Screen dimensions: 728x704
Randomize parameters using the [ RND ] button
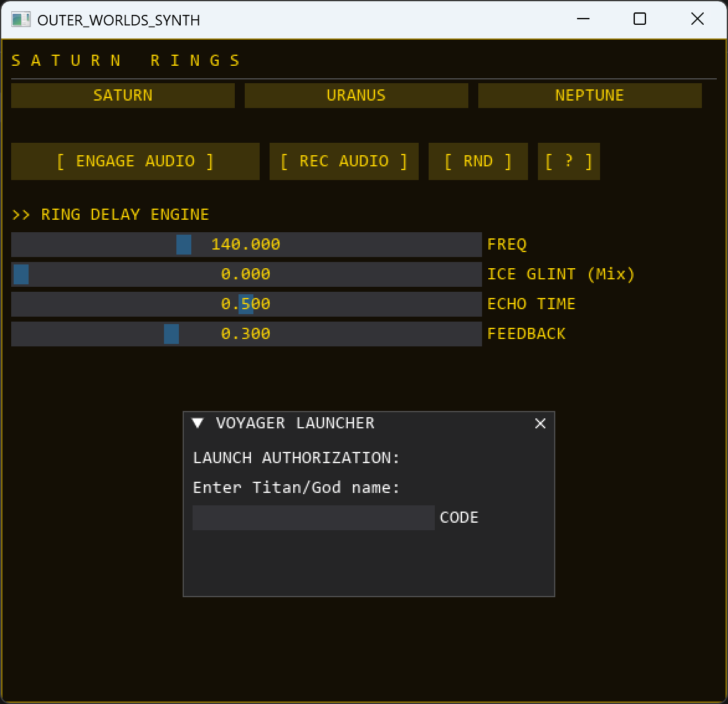(478, 161)
